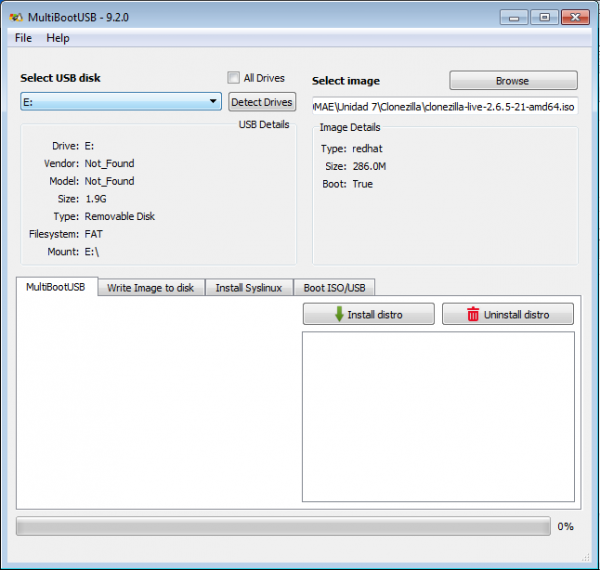Enable the All Drives checkbox

[x=233, y=78]
